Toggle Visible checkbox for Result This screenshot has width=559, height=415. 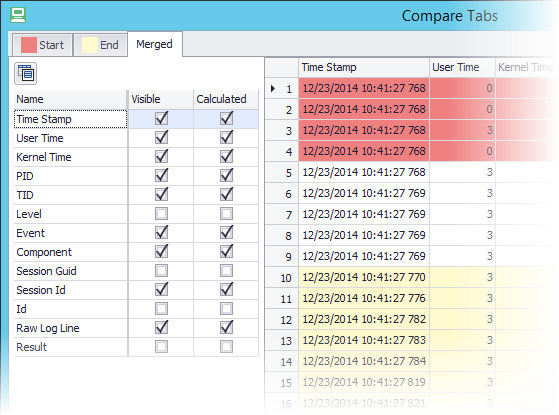point(161,347)
